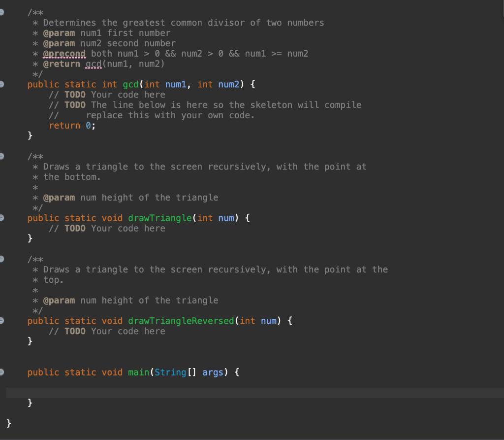Click the drawTriangleReversed method name

pos(181,321)
